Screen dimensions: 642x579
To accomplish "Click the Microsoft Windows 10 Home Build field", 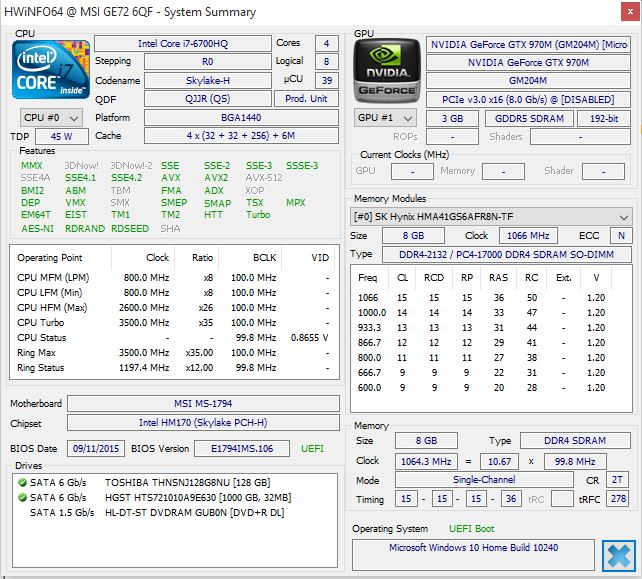I will [473, 554].
